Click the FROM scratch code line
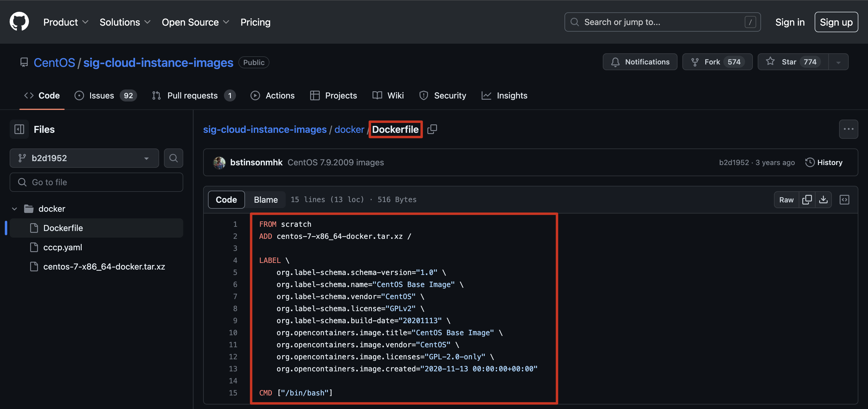The height and width of the screenshot is (409, 868). click(285, 224)
